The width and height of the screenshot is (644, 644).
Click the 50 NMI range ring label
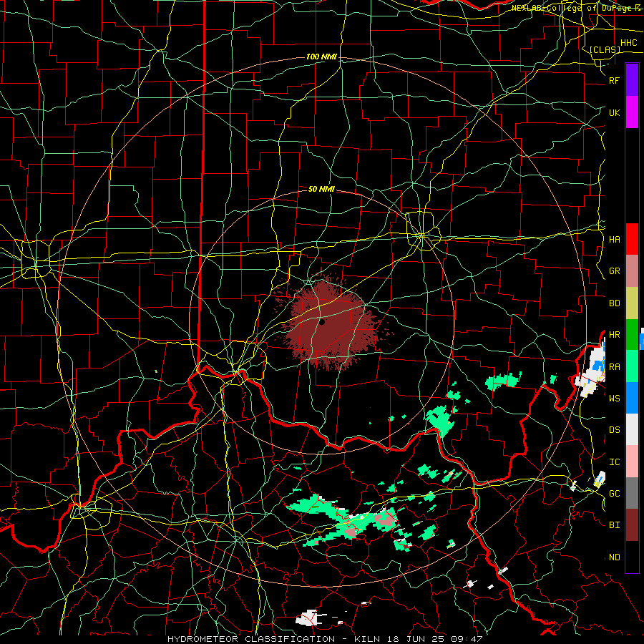click(321, 189)
